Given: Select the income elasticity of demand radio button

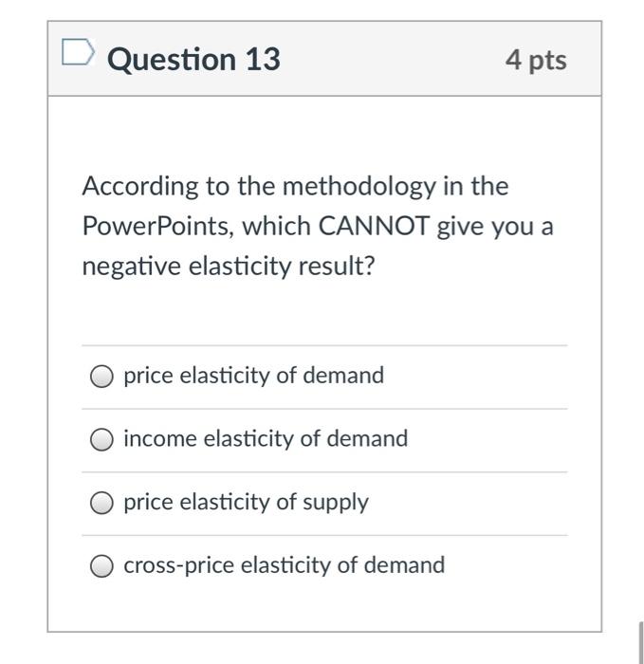Looking at the screenshot, I should [x=101, y=439].
